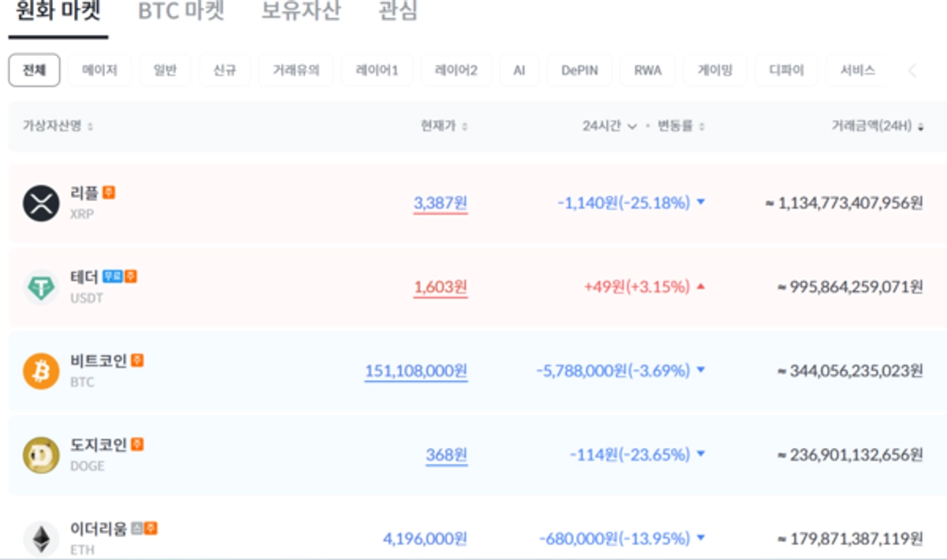Click the Tether USDT coin logo
947x560 pixels.
click(41, 287)
